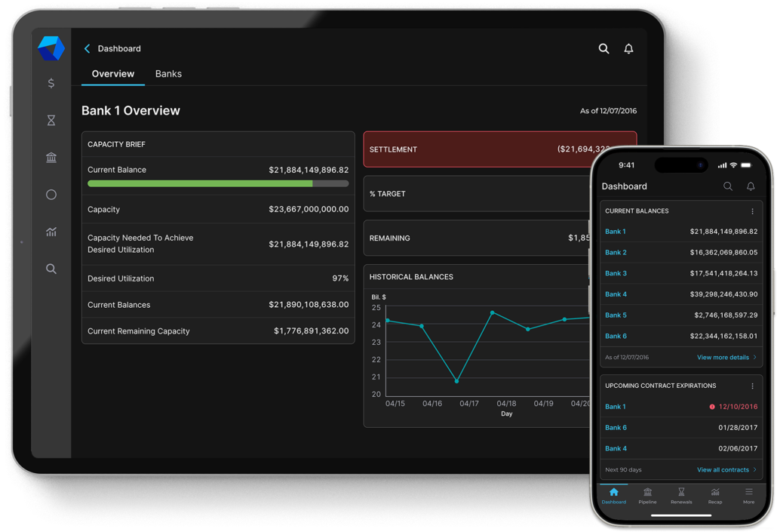The height and width of the screenshot is (532, 777).
Task: Tap the phone Dashboard search icon
Action: pyautogui.click(x=728, y=186)
